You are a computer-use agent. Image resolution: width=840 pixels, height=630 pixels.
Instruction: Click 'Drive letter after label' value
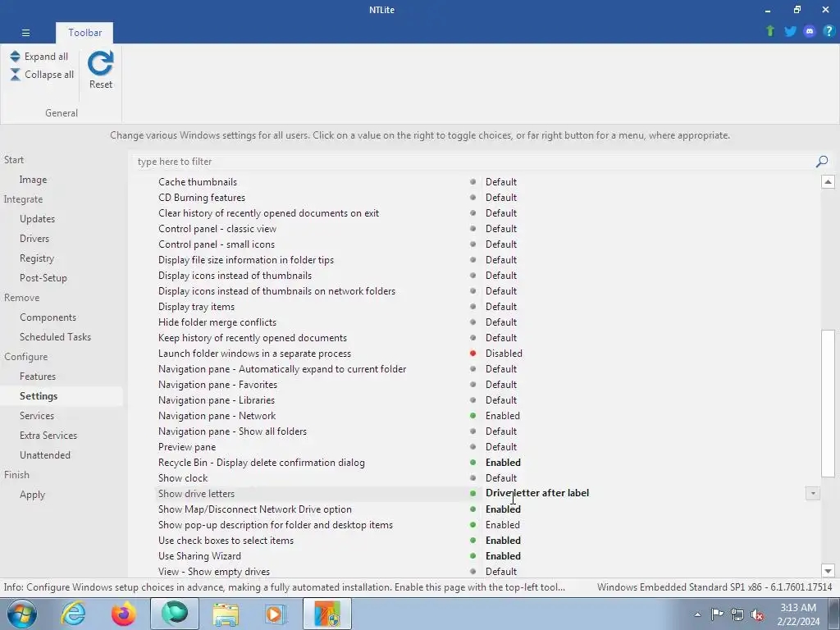tap(536, 493)
